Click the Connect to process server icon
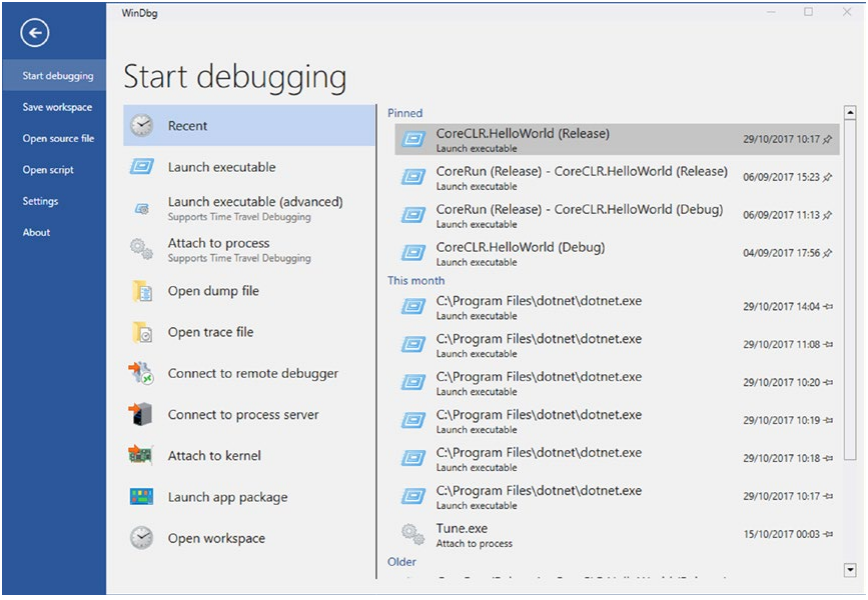The image size is (868, 600). [141, 414]
